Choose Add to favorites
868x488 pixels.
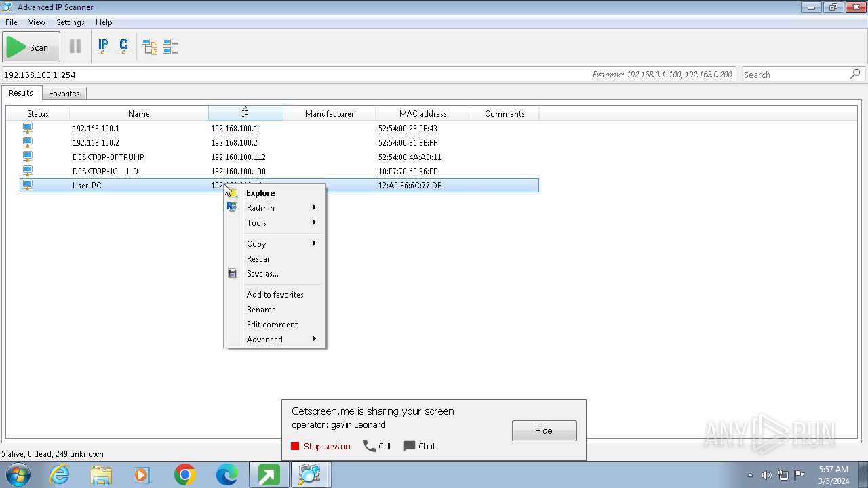pos(275,295)
